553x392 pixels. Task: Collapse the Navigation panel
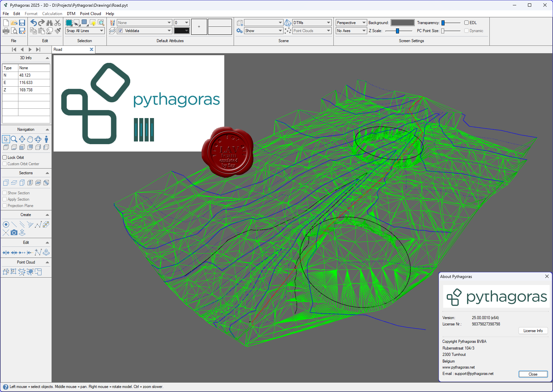[47, 129]
